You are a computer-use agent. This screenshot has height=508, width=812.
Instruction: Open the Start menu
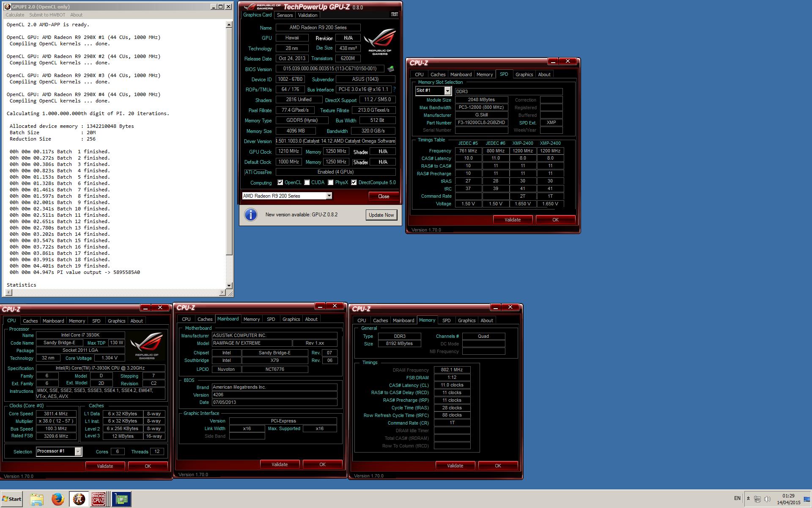pyautogui.click(x=12, y=499)
